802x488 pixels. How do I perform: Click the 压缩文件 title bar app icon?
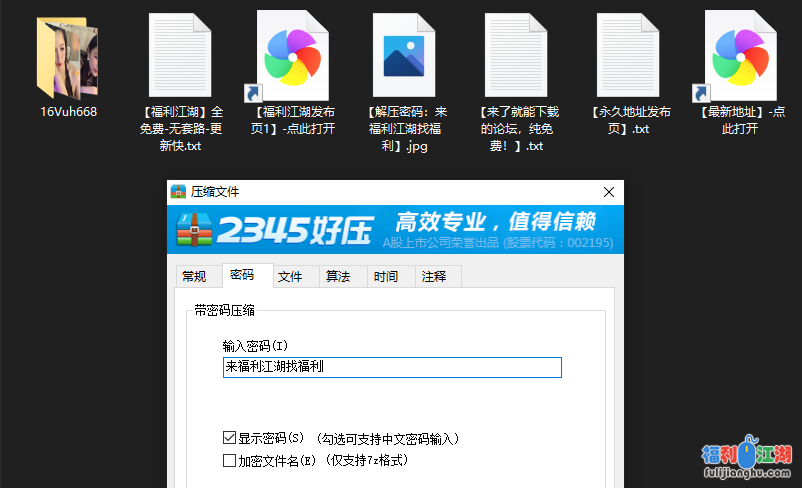click(179, 192)
